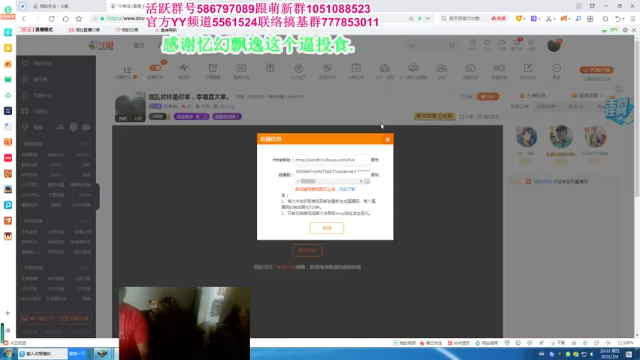The width and height of the screenshot is (640, 360).
Task: Switch to the second browser tab
Action: pyautogui.click(x=127, y=6)
